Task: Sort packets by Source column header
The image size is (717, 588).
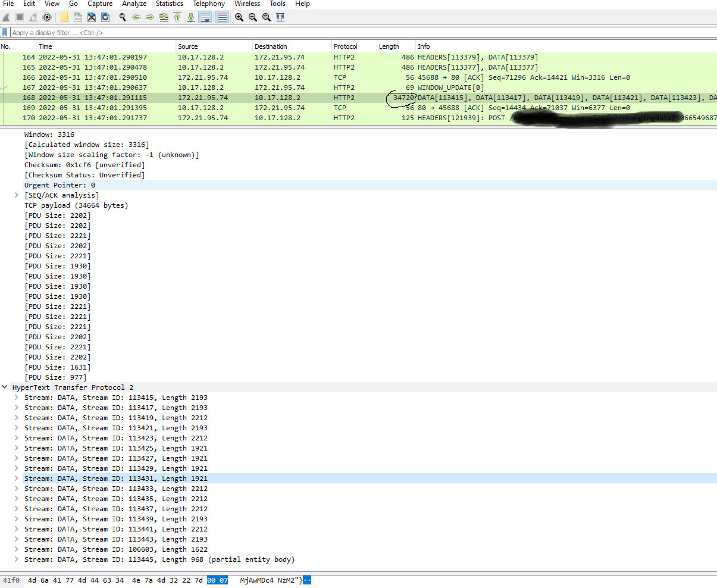Action: pyautogui.click(x=214, y=46)
